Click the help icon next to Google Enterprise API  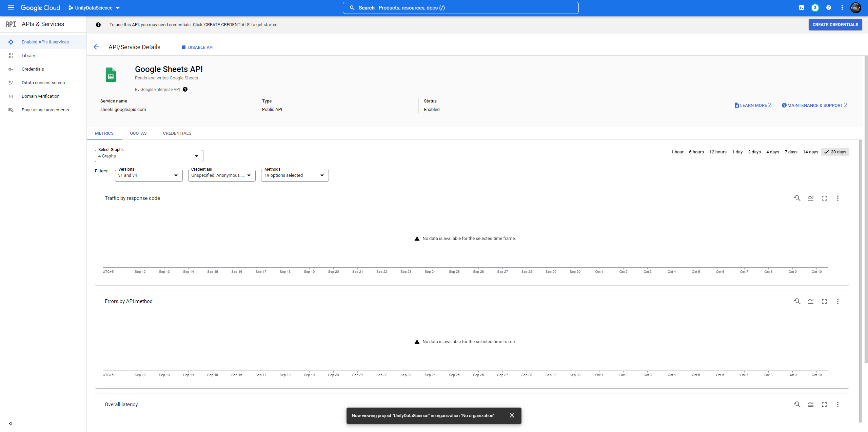pyautogui.click(x=185, y=89)
